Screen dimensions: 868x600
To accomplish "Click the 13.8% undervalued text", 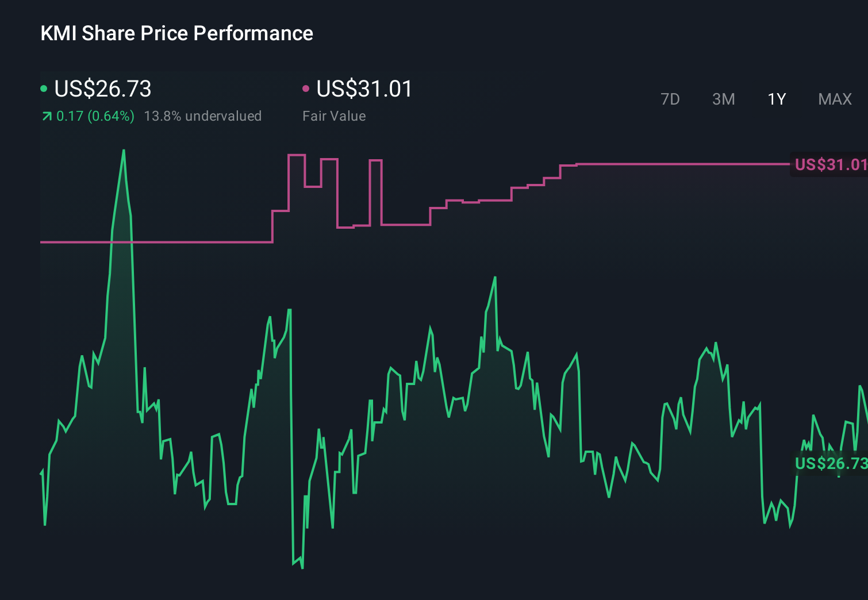I will pos(203,116).
